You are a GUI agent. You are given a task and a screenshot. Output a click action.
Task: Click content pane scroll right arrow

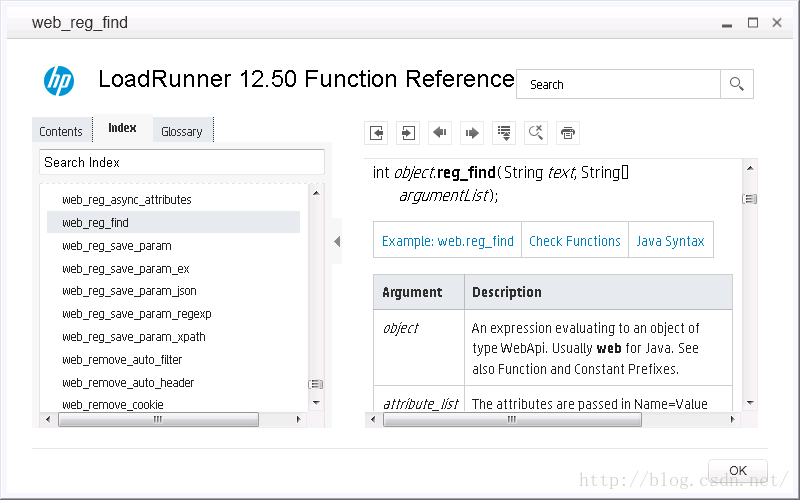pos(733,419)
